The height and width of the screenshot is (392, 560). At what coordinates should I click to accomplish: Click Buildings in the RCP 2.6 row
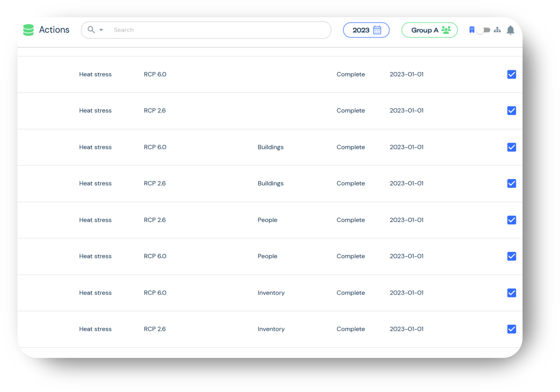click(270, 184)
